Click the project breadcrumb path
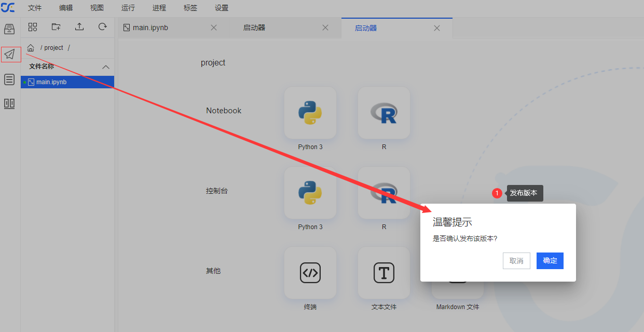Image resolution: width=644 pixels, height=332 pixels. [53, 48]
